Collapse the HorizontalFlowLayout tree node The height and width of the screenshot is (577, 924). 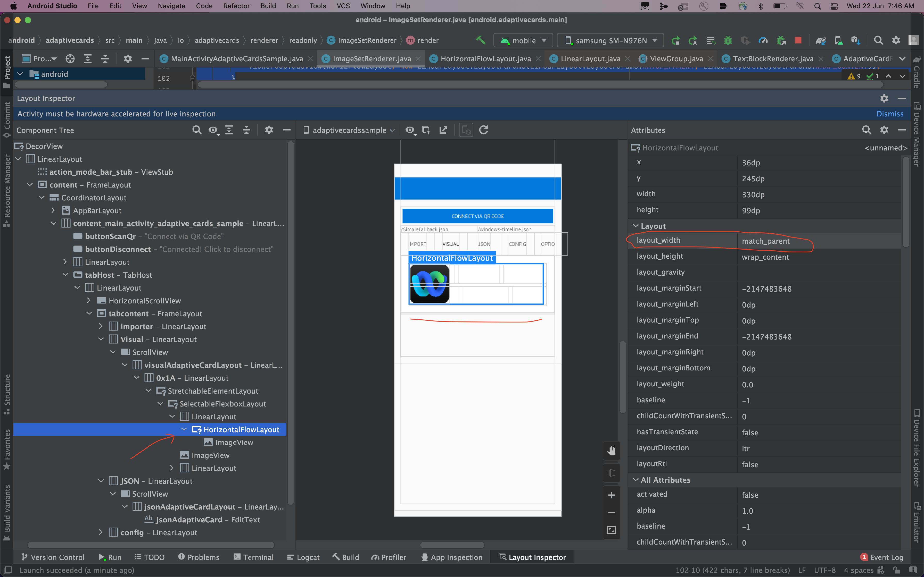pyautogui.click(x=184, y=429)
